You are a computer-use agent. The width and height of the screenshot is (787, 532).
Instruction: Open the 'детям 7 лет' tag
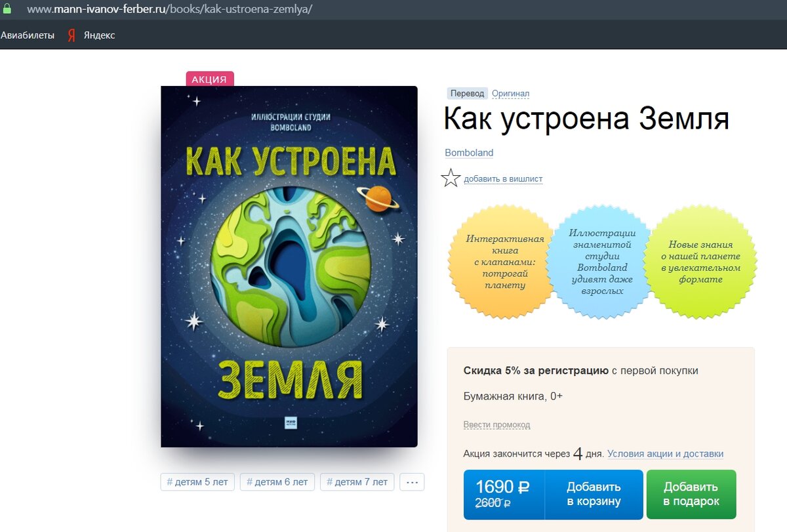pos(357,481)
